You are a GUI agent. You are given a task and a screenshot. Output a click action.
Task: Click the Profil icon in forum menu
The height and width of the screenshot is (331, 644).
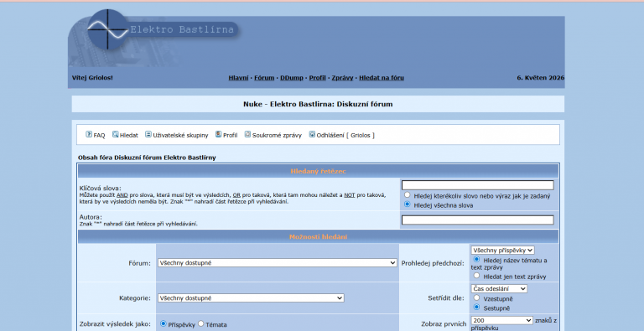coord(219,134)
